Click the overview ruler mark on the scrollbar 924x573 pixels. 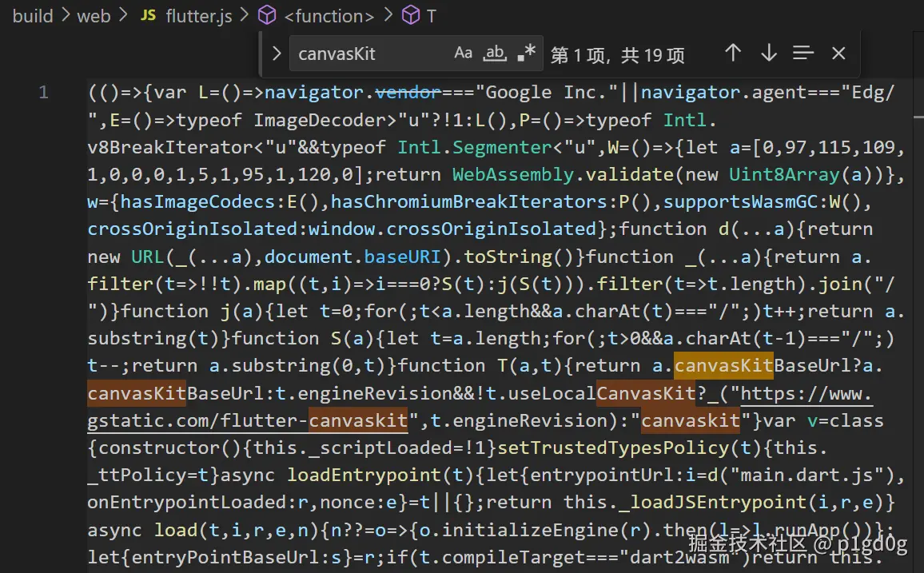[918, 117]
